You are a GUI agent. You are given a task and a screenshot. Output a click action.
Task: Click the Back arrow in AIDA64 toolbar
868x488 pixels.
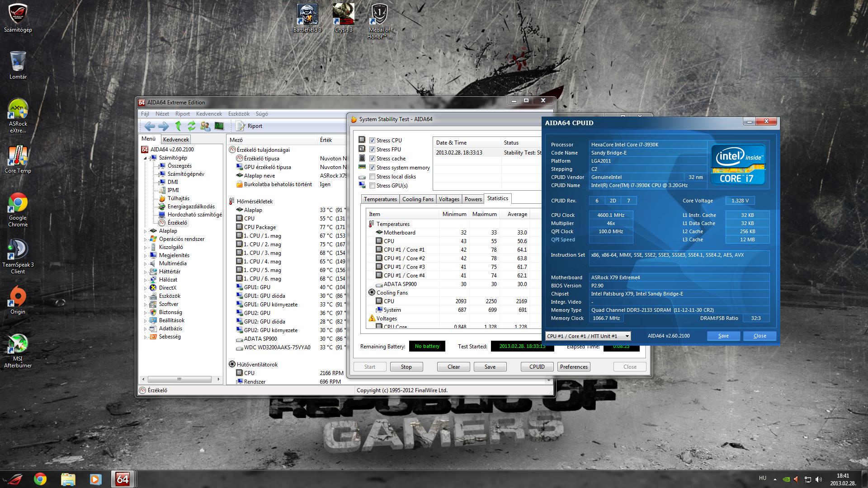(x=150, y=126)
